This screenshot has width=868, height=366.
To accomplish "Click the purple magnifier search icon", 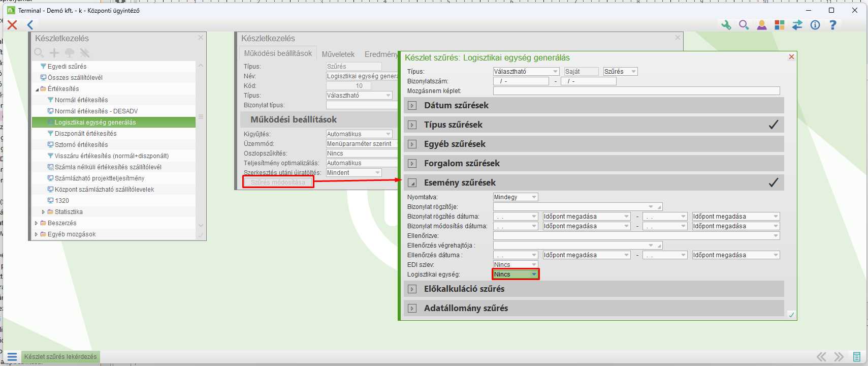I will coord(744,25).
